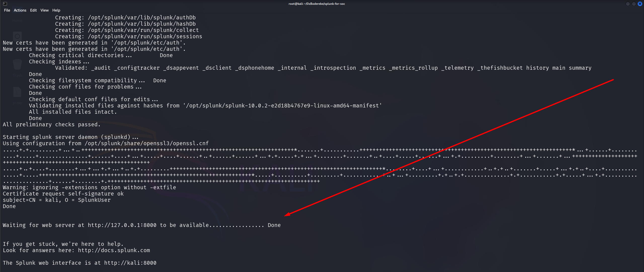
Task: Click the 'All preliminary checks passed' output line
Action: pyautogui.click(x=52, y=124)
